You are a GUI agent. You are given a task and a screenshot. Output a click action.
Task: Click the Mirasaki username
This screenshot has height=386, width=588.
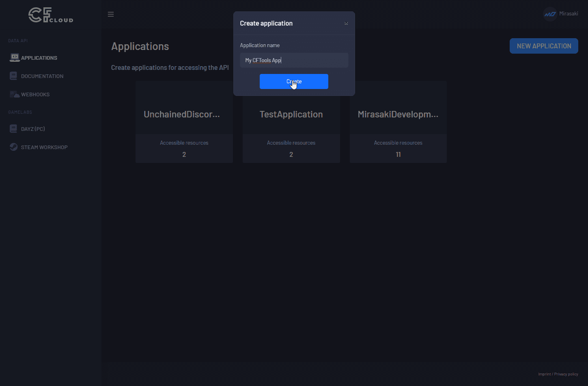569,14
